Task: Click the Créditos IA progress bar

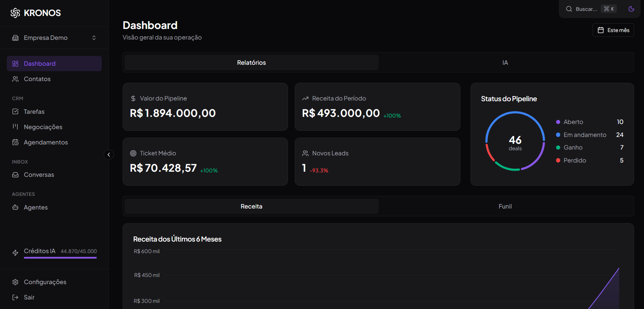Action: point(60,258)
